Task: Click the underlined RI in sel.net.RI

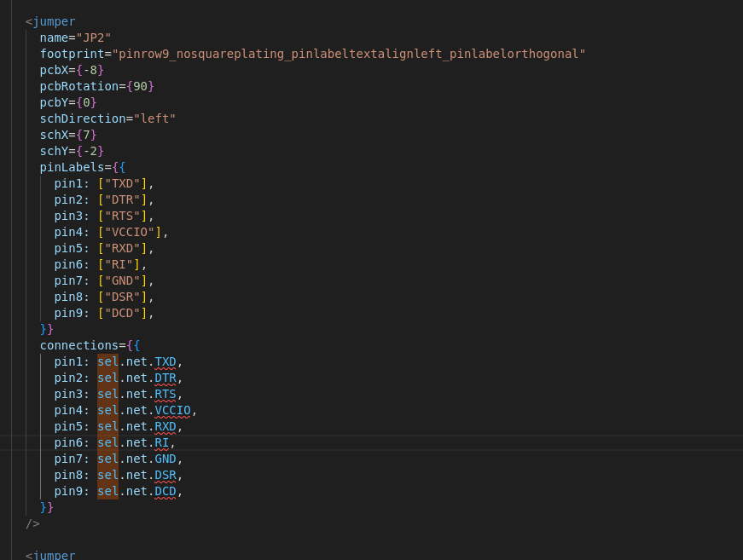Action: pyautogui.click(x=161, y=442)
